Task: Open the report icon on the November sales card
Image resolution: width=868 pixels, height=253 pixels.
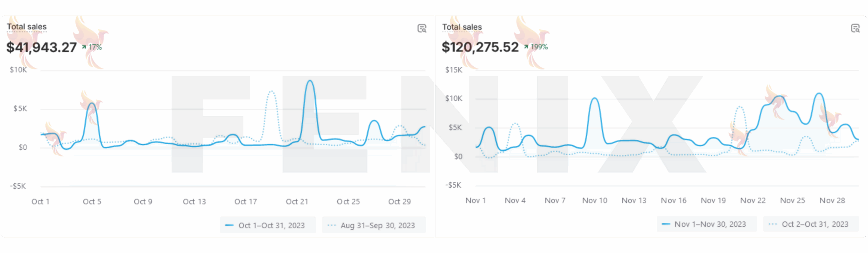Action: [x=855, y=28]
